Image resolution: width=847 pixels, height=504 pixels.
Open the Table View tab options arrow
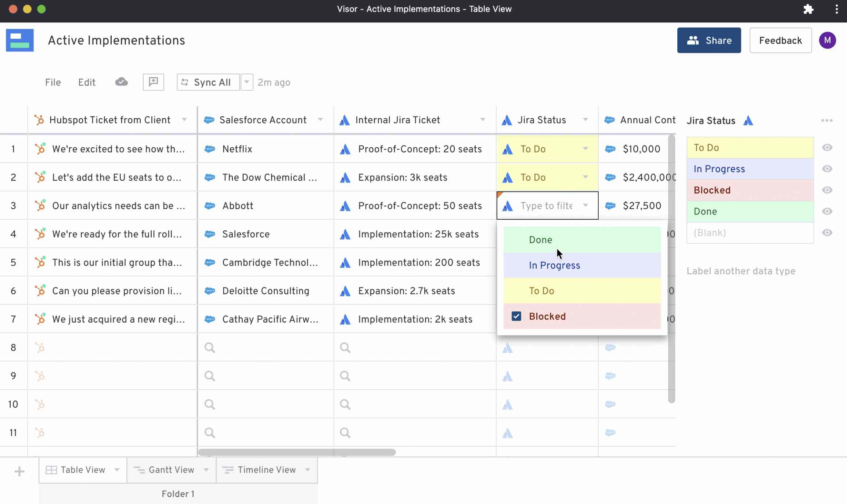tap(117, 469)
